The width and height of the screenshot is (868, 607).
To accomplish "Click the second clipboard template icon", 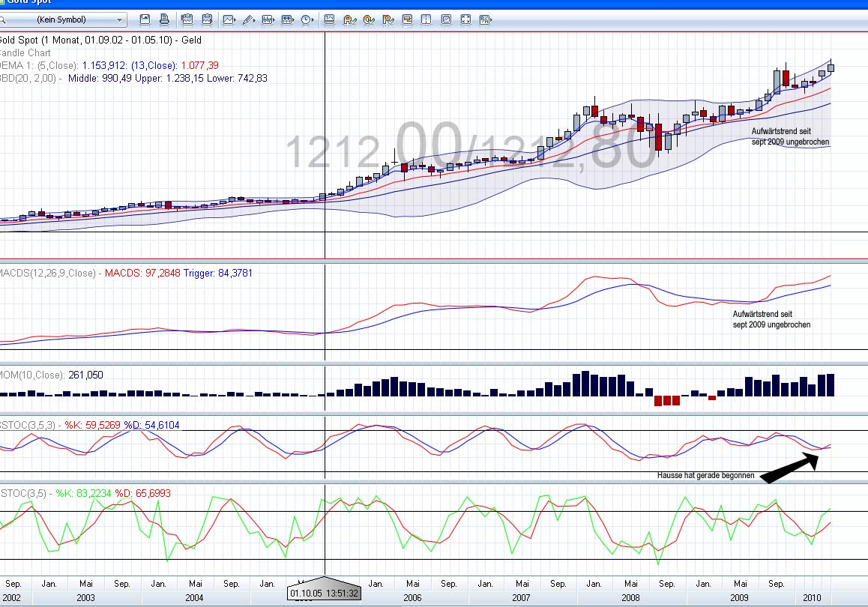I will tap(206, 19).
